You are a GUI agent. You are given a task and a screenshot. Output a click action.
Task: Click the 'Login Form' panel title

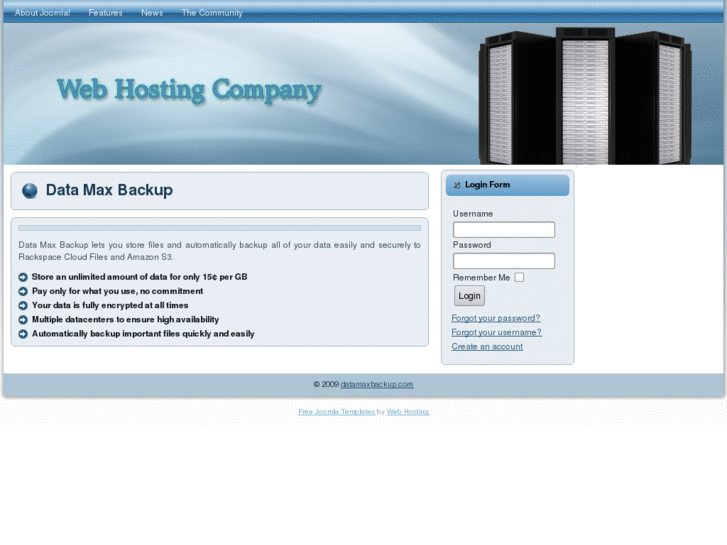487,185
